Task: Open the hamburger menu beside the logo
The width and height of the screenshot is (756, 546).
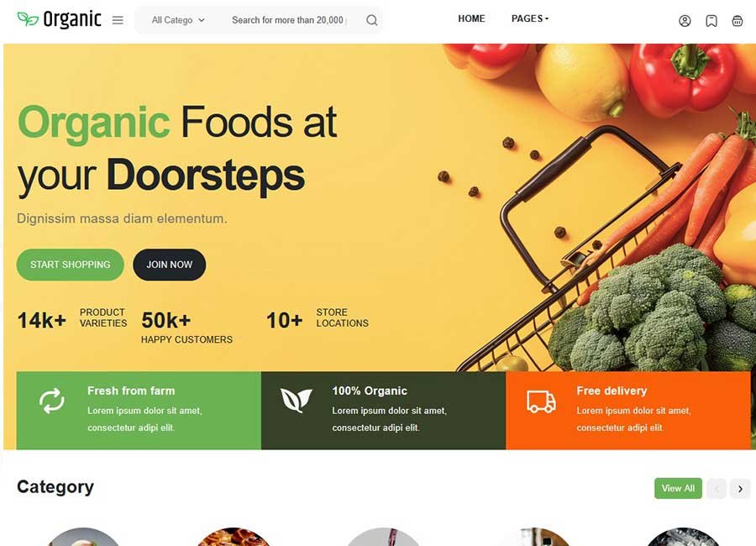Action: tap(118, 20)
